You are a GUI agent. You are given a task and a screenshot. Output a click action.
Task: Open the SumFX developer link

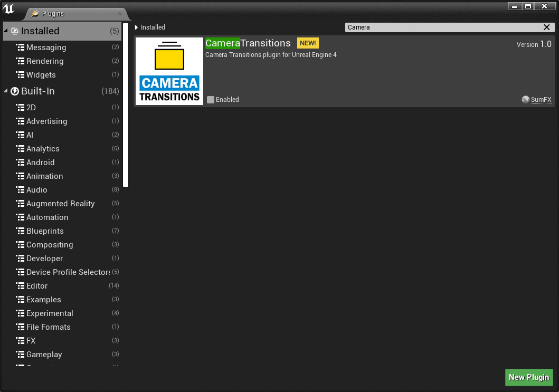pos(540,99)
